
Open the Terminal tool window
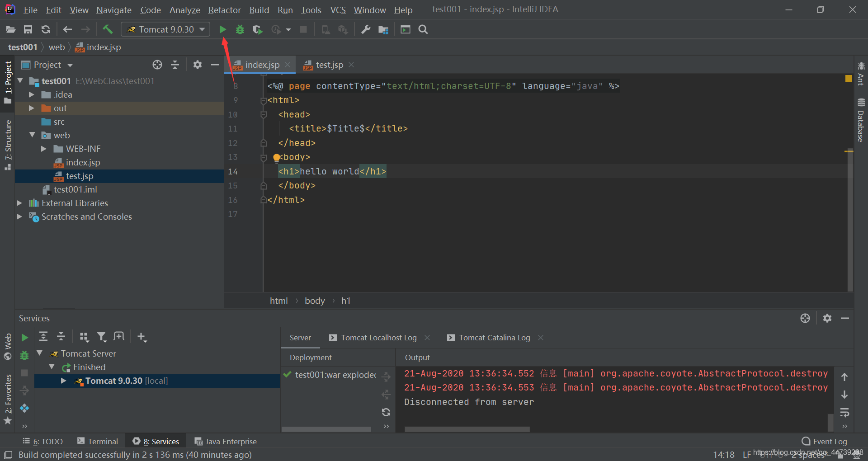click(97, 441)
